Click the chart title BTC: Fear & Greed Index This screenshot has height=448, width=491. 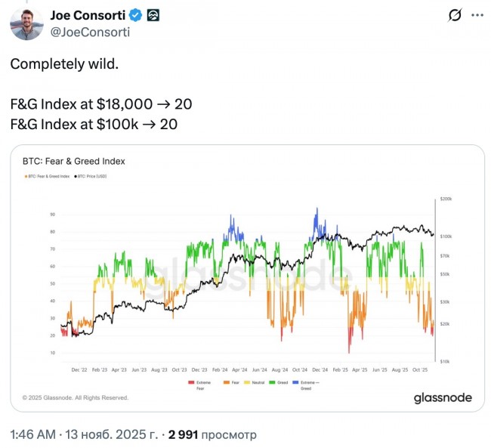tap(73, 161)
